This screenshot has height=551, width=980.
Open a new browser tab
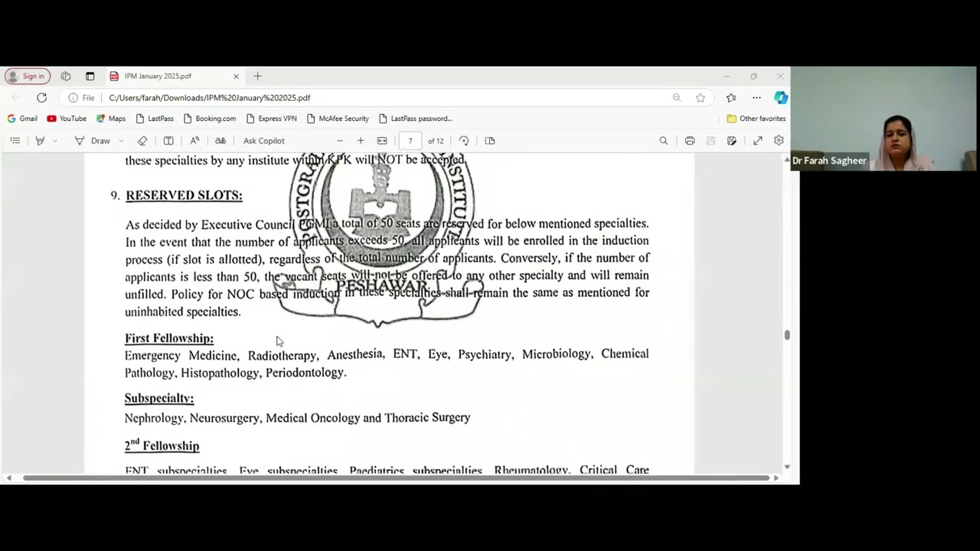258,77
